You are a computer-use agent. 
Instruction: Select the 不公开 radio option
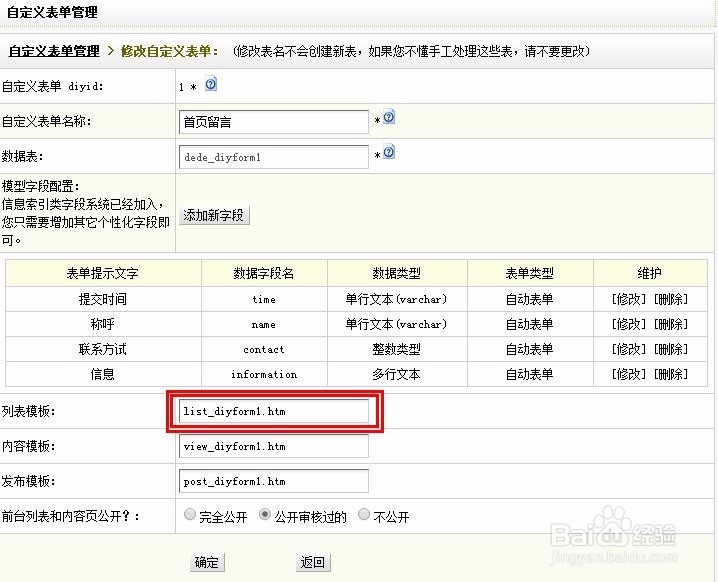coord(364,515)
